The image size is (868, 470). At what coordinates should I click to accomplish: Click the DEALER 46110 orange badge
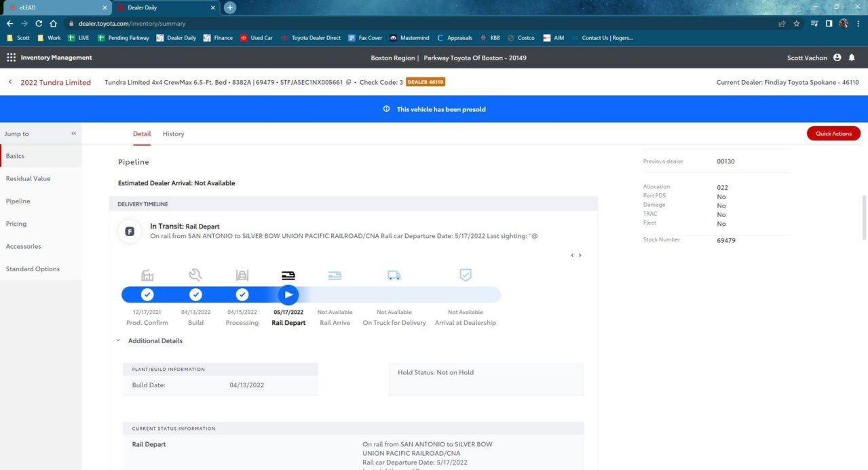[426, 82]
